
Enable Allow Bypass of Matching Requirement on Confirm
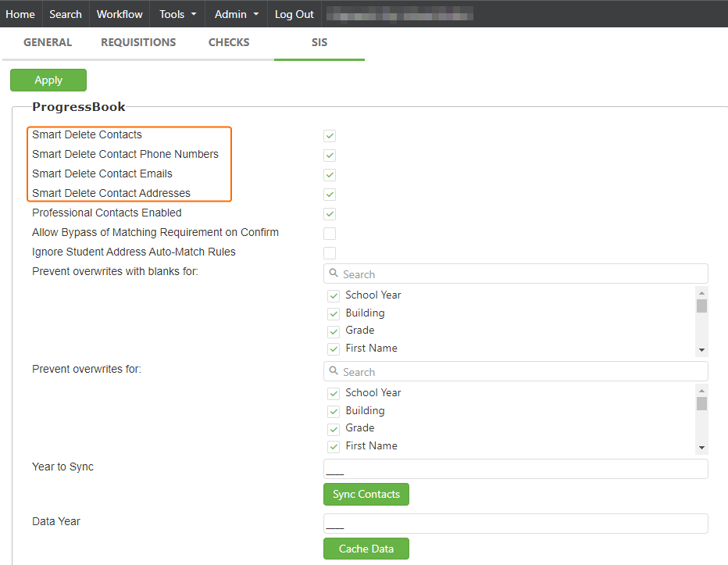pyautogui.click(x=330, y=233)
